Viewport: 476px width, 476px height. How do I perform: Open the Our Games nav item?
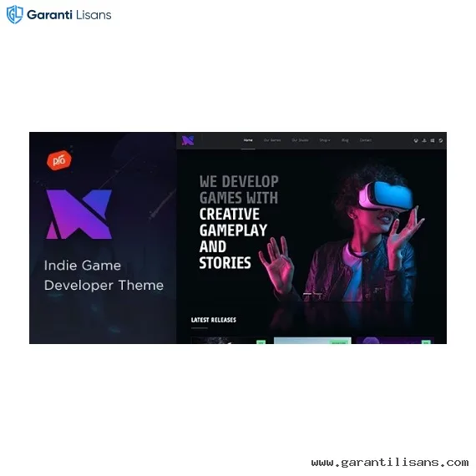pos(272,140)
